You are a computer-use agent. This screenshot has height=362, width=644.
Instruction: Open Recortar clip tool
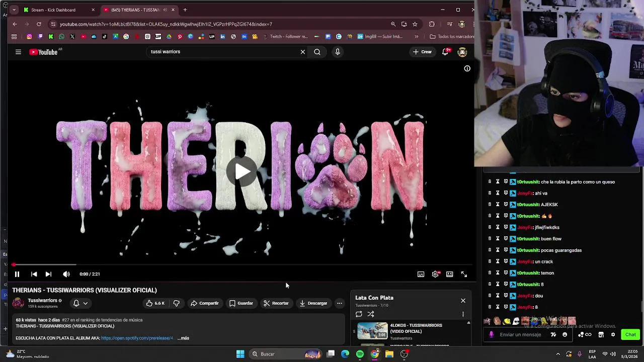coord(276,303)
